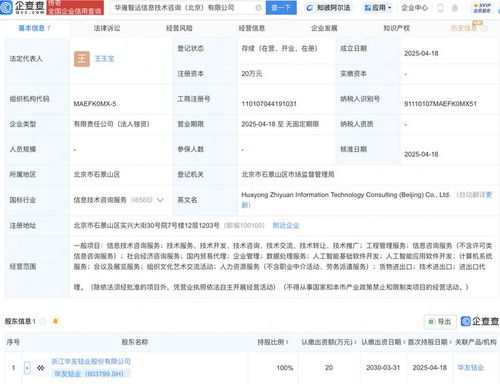Select enterprise type 有限责任公司 (法人独资)
The height and width of the screenshot is (384, 500).
point(112,124)
